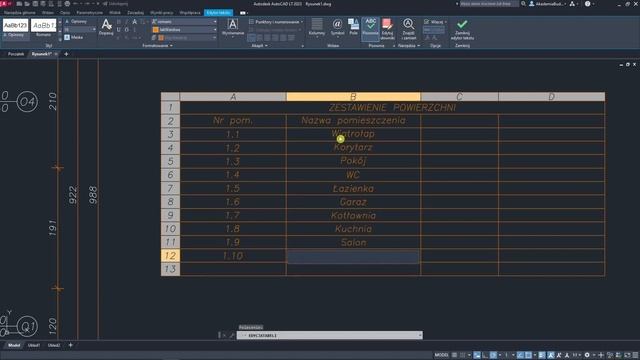Toggle Underline text formatting U
640x360 pixels.
tap(119, 30)
